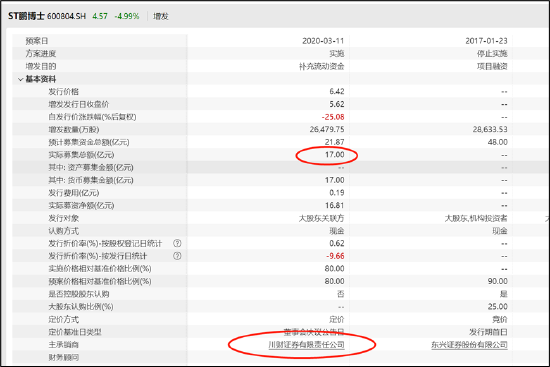Viewport: 550px width, 367px height.
Task: Select 停止实施 status cell
Action: 492,54
